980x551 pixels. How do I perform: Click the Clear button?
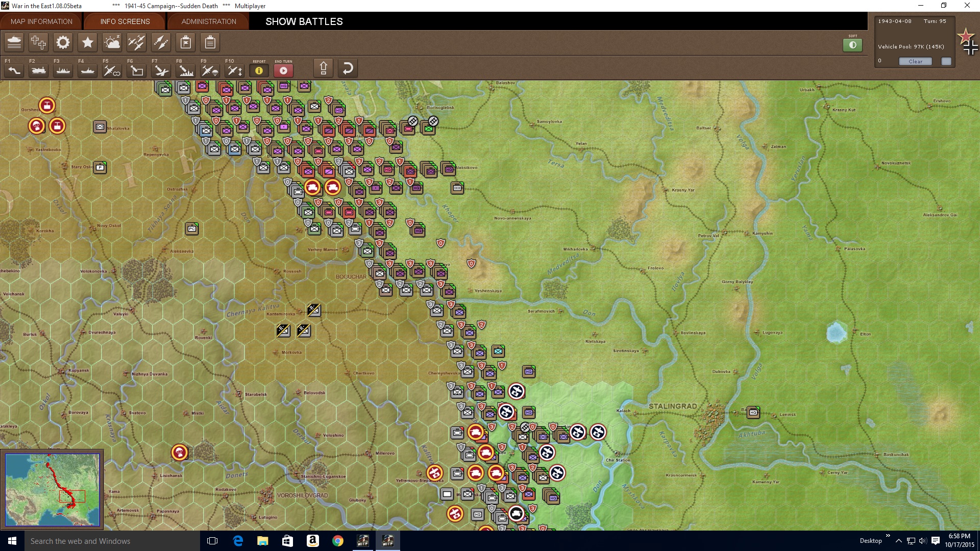click(915, 61)
